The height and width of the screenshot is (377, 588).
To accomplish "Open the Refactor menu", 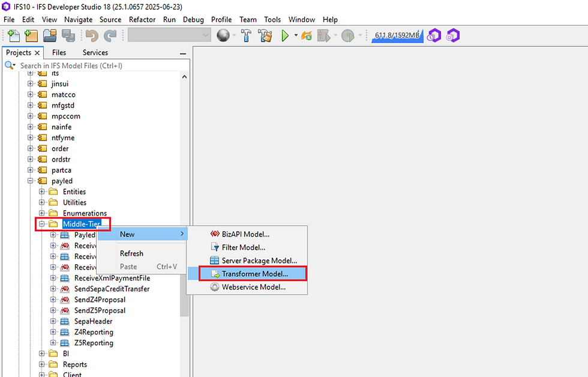I will point(142,19).
